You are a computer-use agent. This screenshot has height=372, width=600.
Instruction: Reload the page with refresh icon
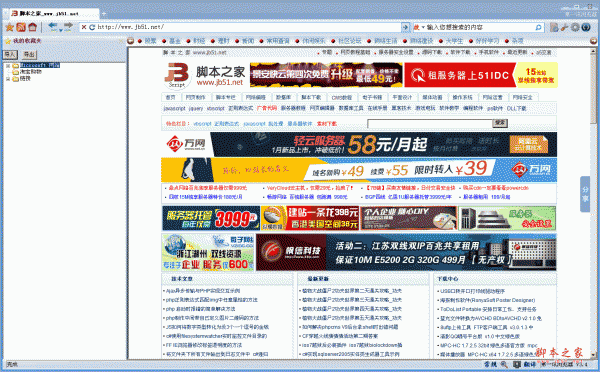(x=92, y=27)
